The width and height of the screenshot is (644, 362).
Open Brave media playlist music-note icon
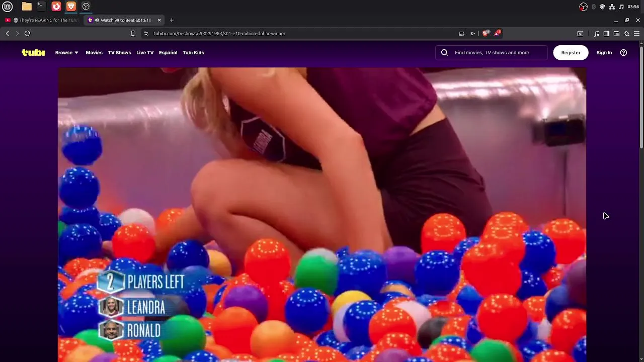click(x=596, y=33)
